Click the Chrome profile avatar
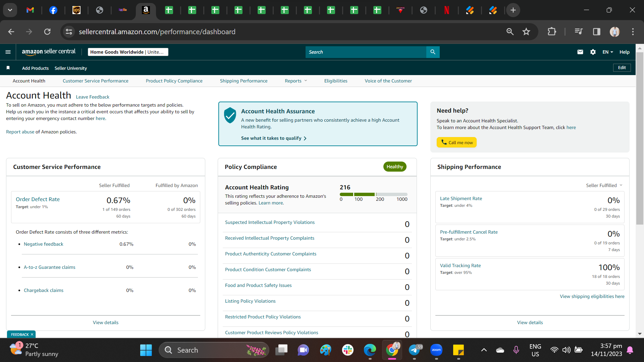Screen dimensions: 644x362 point(614,32)
